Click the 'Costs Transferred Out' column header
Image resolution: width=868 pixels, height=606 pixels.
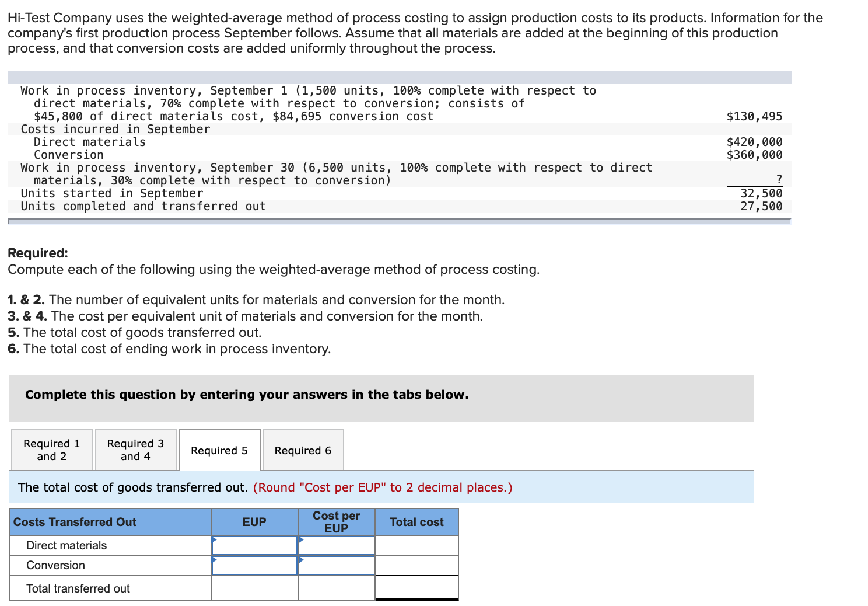pos(111,522)
